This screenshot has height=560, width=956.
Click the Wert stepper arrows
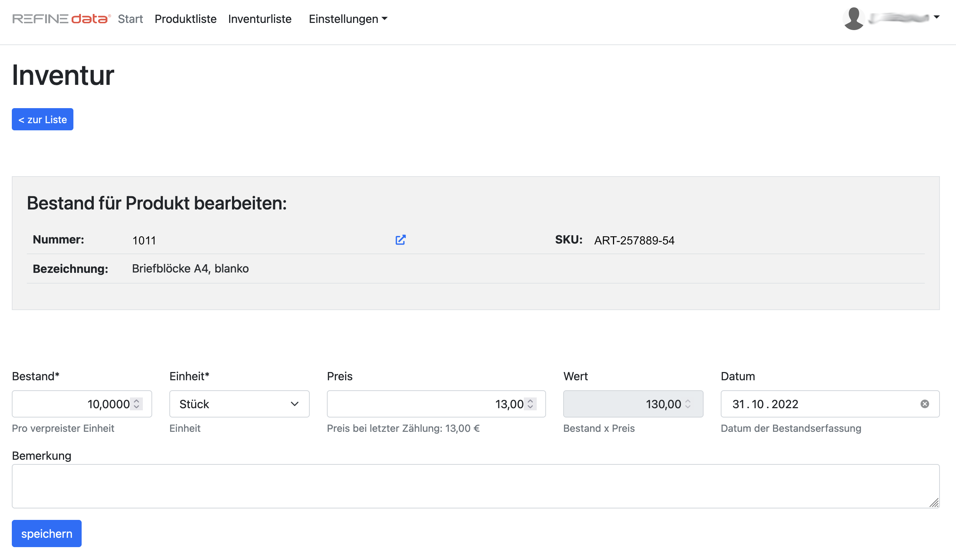coord(688,404)
